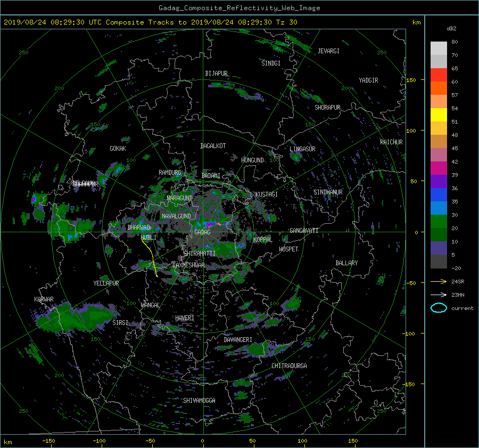
Task: Click the dBZ legend heading
Action: [x=451, y=29]
